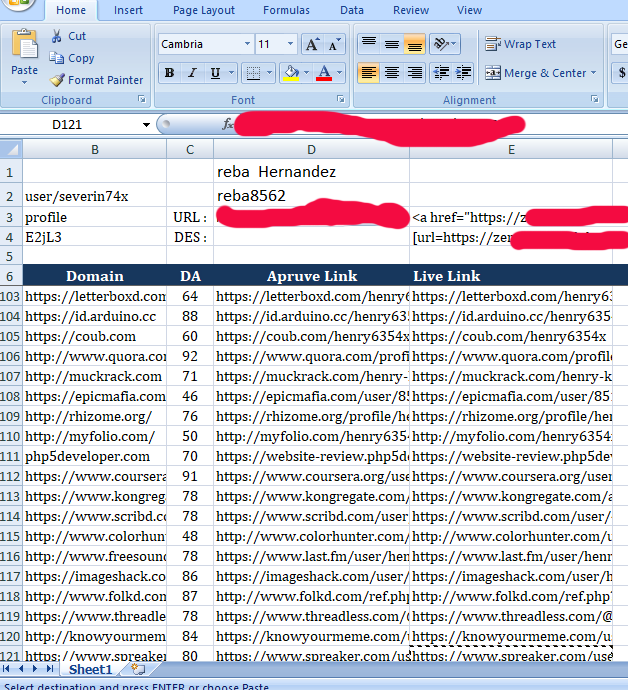Apply red Font Color
628x690 pixels.
(324, 73)
